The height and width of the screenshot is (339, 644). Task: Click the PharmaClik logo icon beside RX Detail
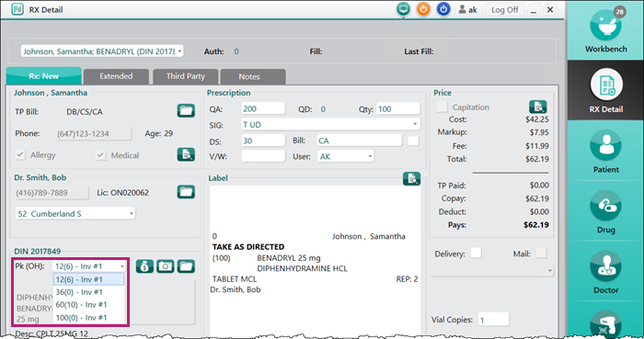17,9
